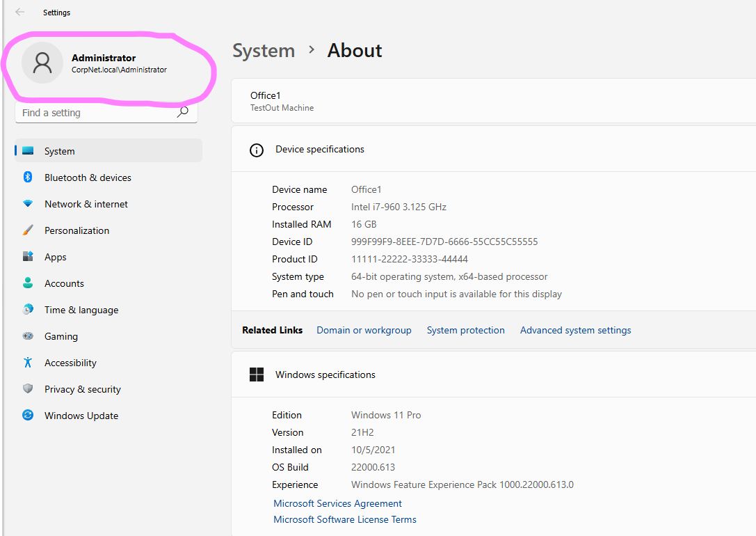Image resolution: width=756 pixels, height=536 pixels.
Task: Click Installed RAM value 16 GB
Action: click(364, 224)
